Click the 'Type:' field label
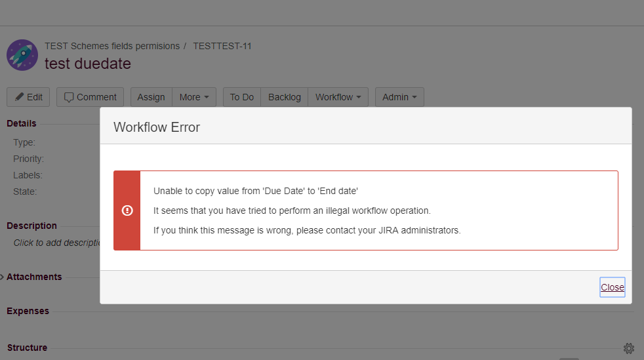 point(24,142)
